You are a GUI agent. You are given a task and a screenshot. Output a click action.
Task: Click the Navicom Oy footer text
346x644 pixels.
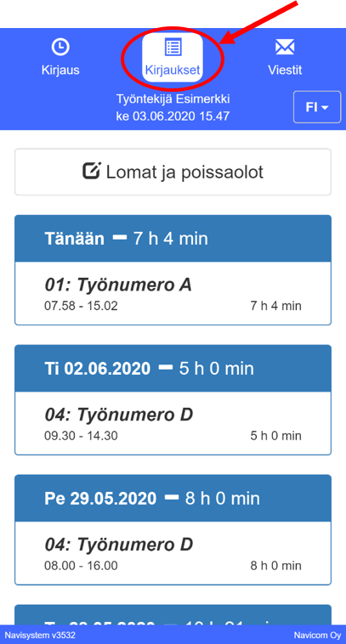tap(317, 635)
